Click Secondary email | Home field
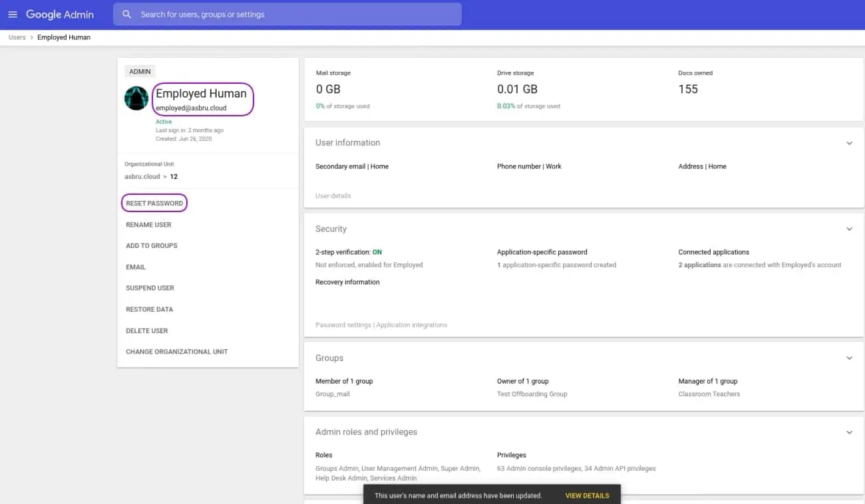The width and height of the screenshot is (865, 504). click(352, 166)
